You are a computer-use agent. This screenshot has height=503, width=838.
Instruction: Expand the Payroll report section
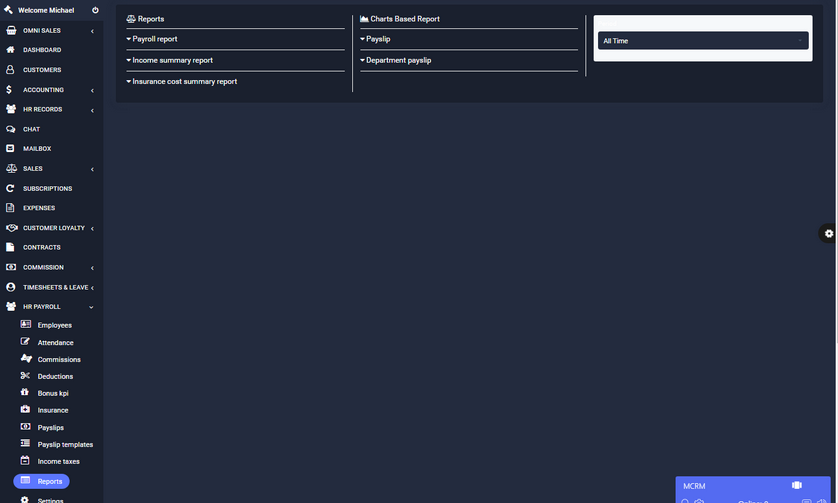[x=152, y=39]
